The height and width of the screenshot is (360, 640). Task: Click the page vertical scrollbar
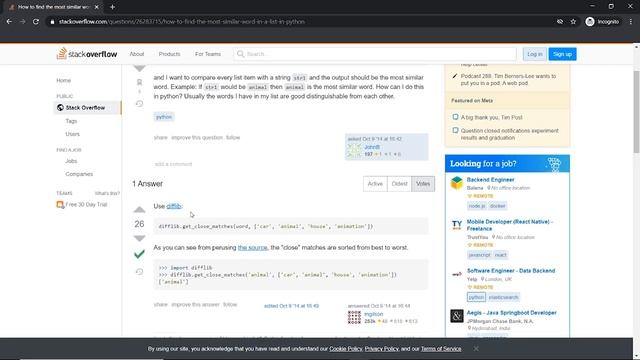pyautogui.click(x=636, y=111)
